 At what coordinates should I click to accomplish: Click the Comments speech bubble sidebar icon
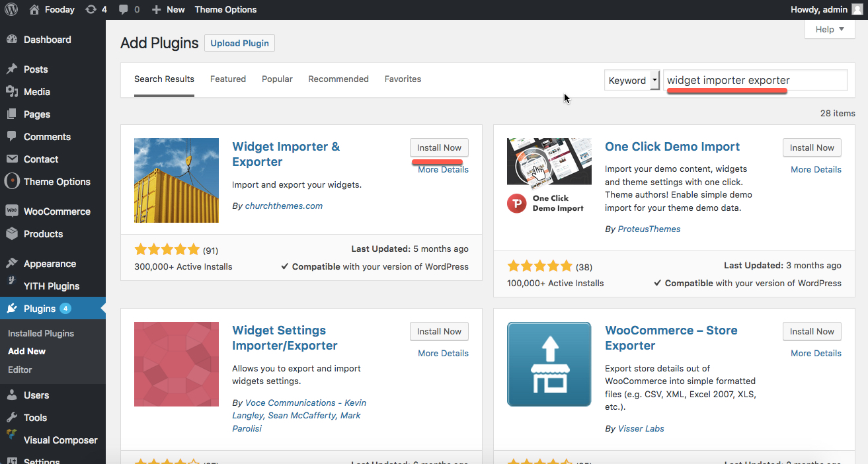11,137
